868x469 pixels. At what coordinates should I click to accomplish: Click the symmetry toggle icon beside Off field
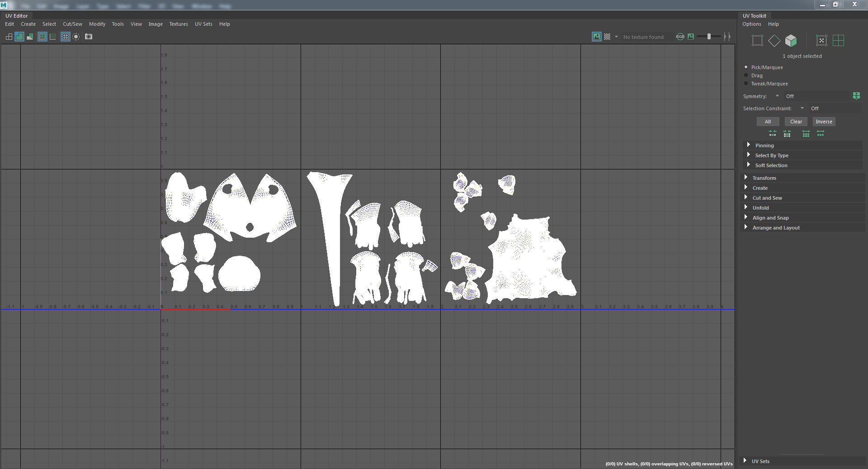(x=856, y=96)
